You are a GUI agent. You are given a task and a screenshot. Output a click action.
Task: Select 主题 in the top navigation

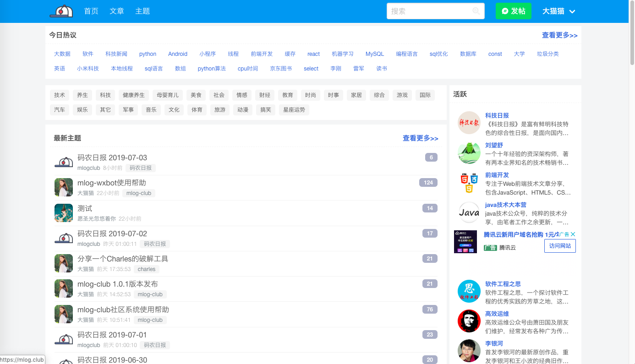coord(142,11)
